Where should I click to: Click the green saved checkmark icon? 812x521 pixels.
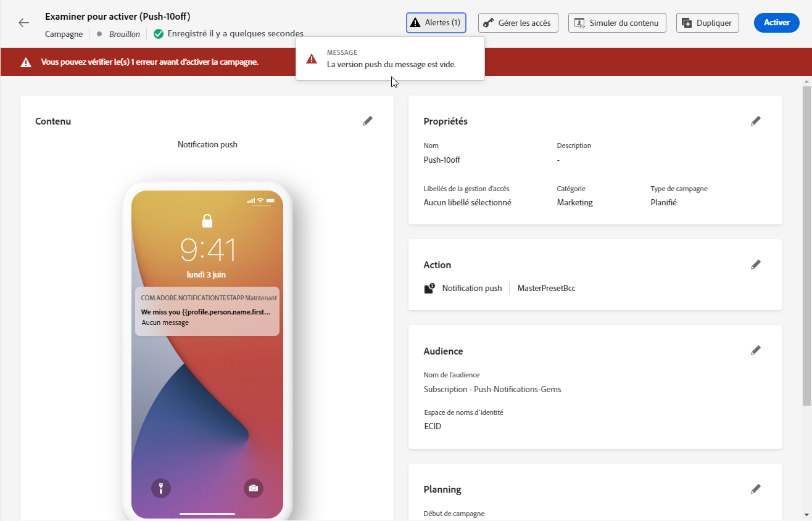click(159, 34)
